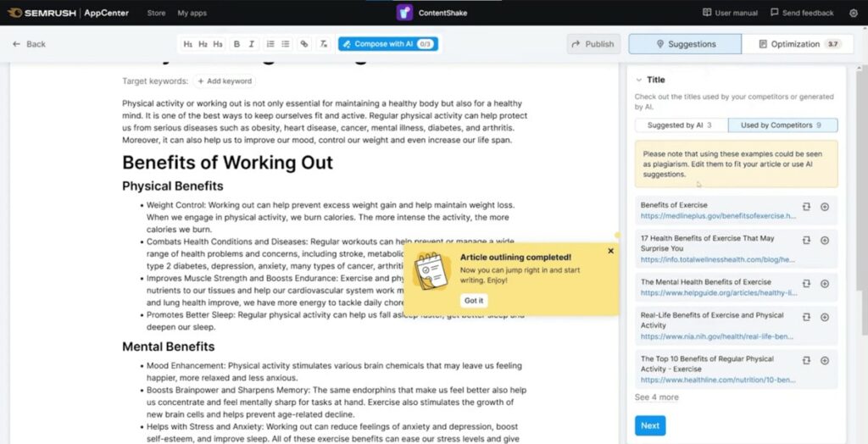Click the Mood Enhancement bullet text

coord(334,372)
